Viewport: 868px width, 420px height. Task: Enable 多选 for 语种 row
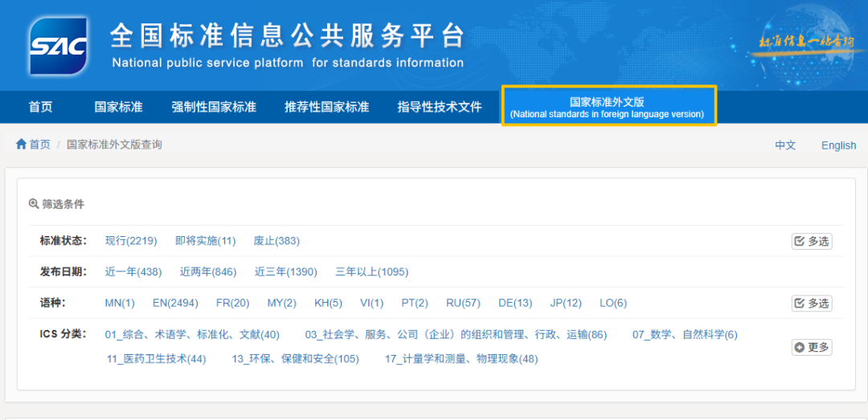811,303
